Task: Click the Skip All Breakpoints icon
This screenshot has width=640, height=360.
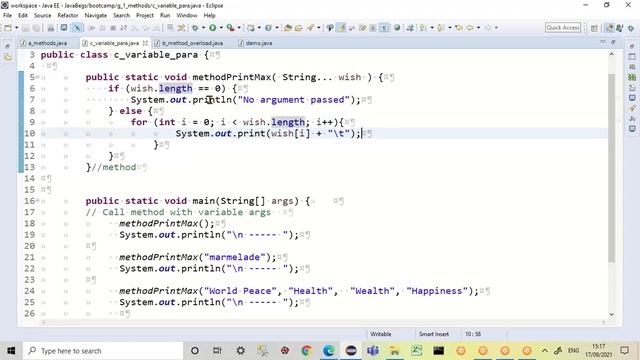Action: tap(77, 28)
